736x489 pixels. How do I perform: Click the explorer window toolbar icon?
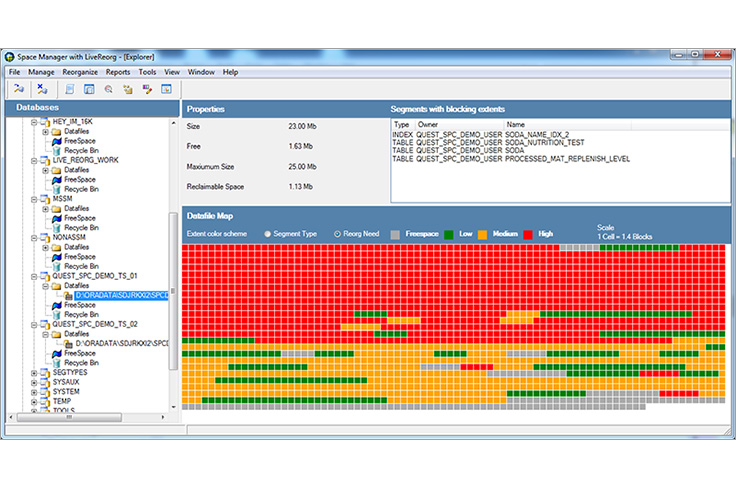pyautogui.click(x=89, y=89)
